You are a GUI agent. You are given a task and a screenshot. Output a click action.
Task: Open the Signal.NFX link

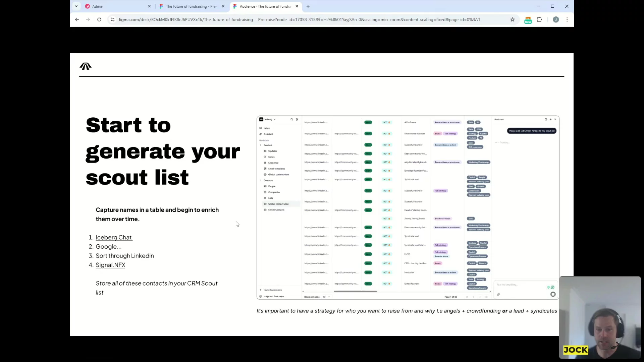(x=110, y=265)
